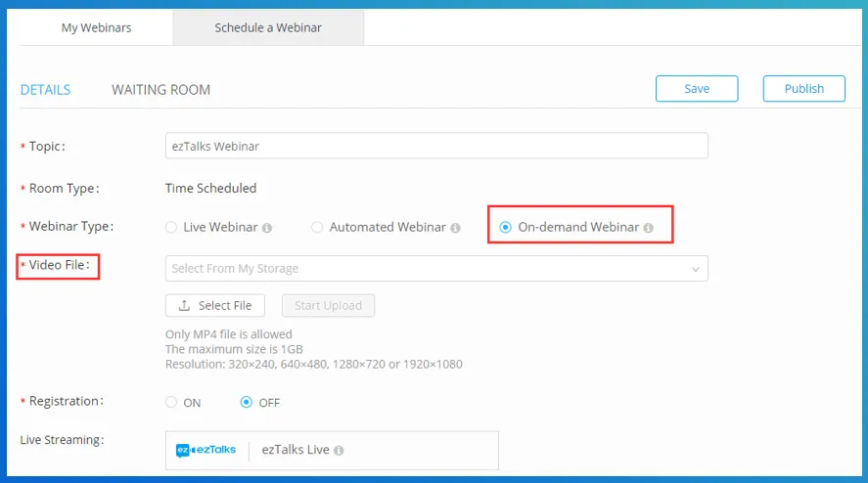Open Select From My Storage dropdown
Viewport: 868px width, 483px height.
(436, 268)
